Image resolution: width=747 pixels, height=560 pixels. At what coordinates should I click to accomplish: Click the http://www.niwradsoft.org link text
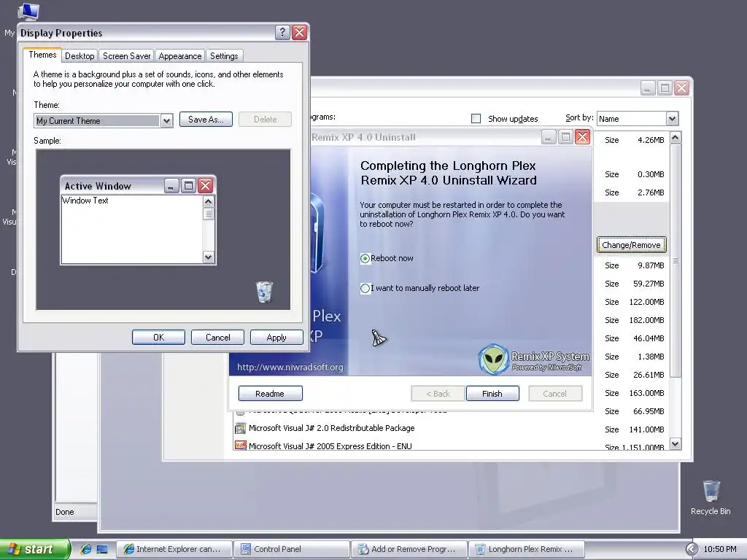290,367
